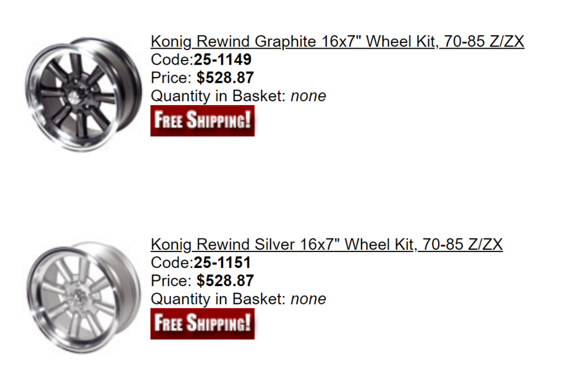Click "Quantity in Basket:" label on the Graphite listing

[x=219, y=96]
